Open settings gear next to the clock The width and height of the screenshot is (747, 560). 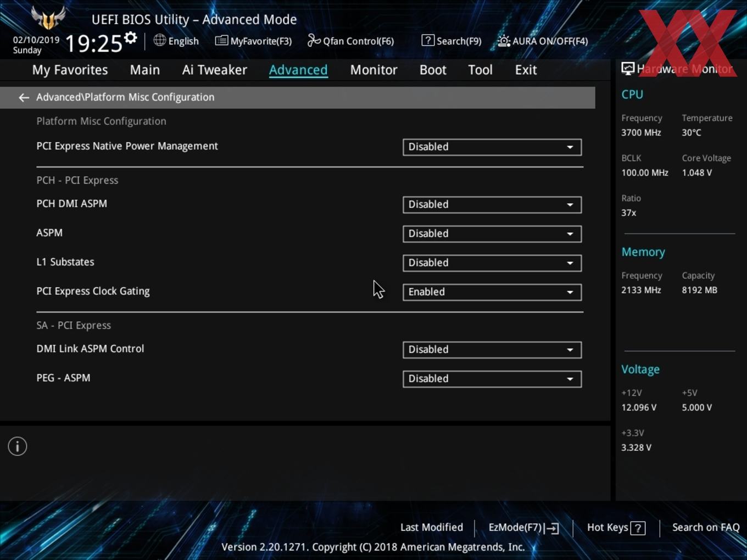(x=130, y=38)
